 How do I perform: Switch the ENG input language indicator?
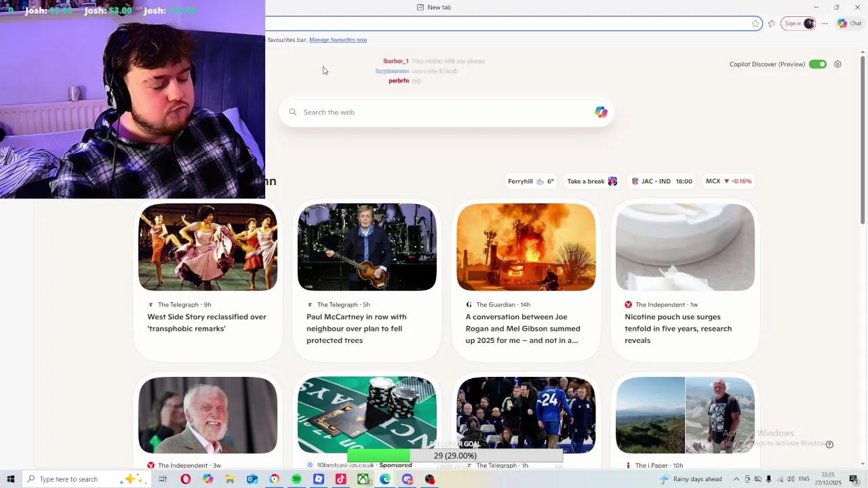[x=804, y=479]
